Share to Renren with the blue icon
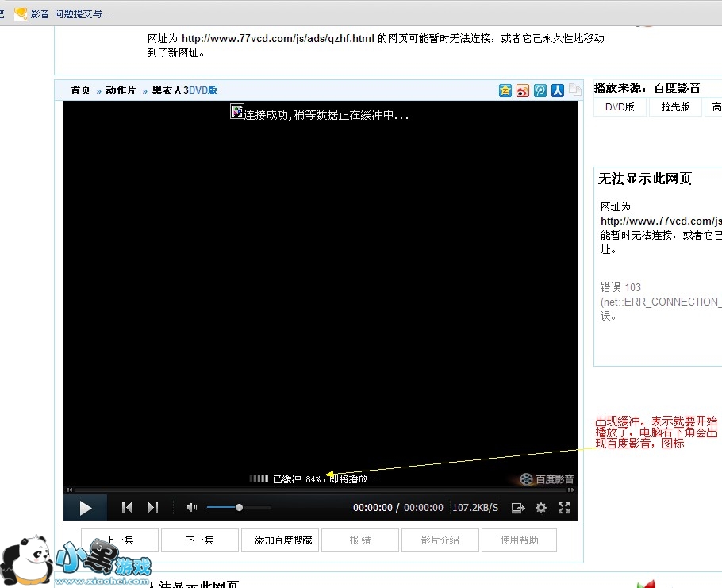 pyautogui.click(x=558, y=90)
